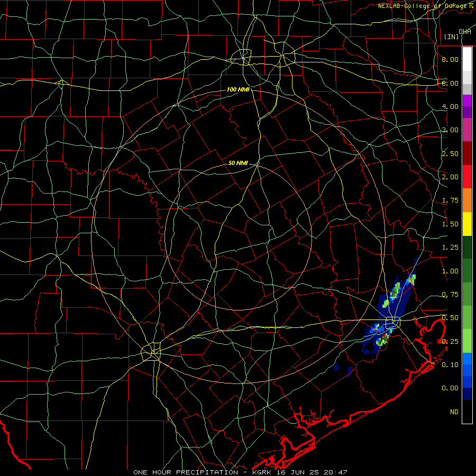Click the 1.00 legend value
476x476 pixels.
(450, 271)
